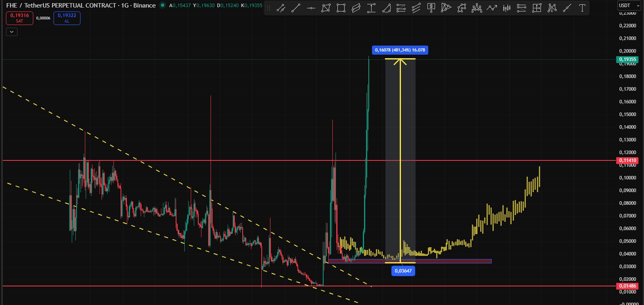Select the Rotated Rectangle tool
The height and width of the screenshot is (305, 644).
(326, 8)
